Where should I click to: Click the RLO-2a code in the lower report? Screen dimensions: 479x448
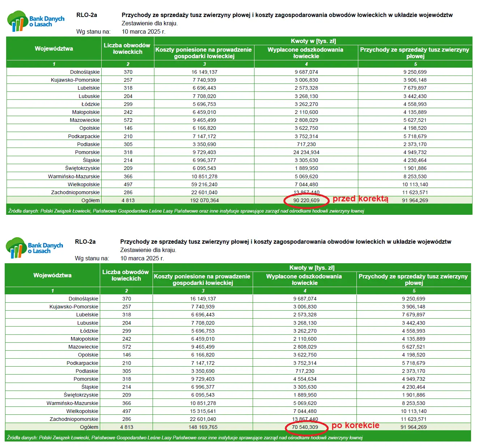coord(85,242)
